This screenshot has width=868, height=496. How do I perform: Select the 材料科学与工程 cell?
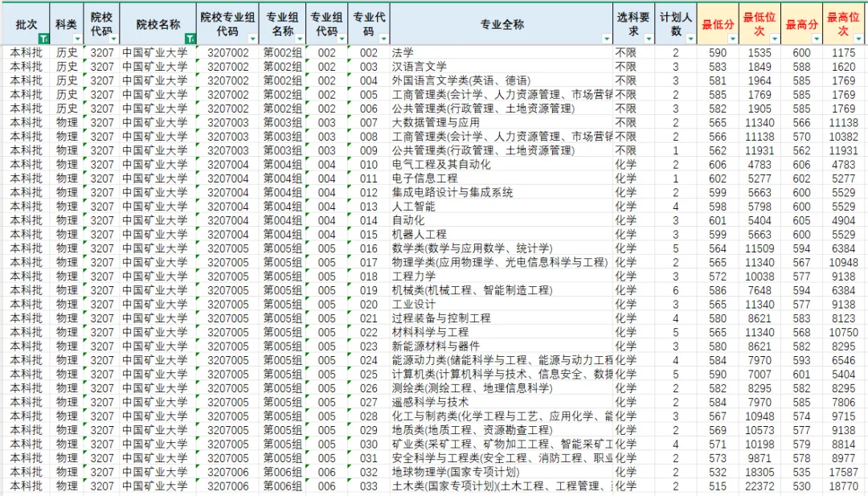[502, 332]
